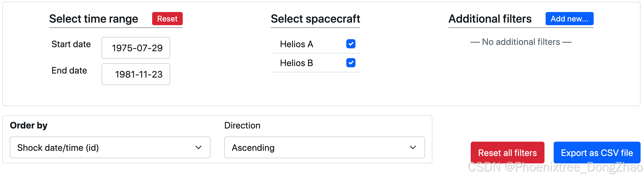
Task: Toggle the Helios B checkbox
Action: pos(351,63)
